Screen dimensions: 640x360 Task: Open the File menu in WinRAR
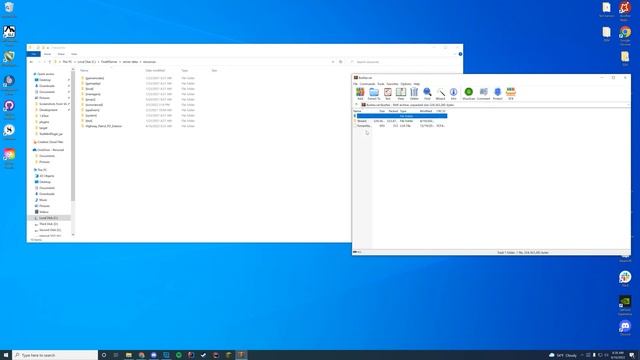(355, 84)
